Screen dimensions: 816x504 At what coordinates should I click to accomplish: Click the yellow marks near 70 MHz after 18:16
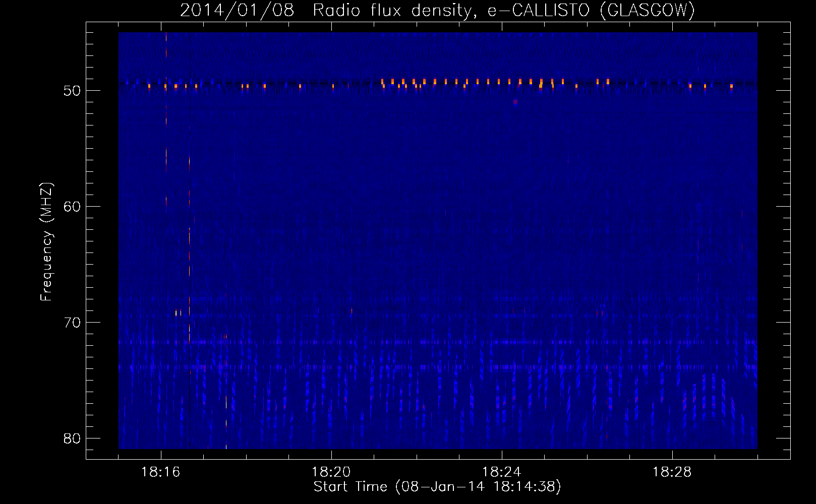click(178, 313)
